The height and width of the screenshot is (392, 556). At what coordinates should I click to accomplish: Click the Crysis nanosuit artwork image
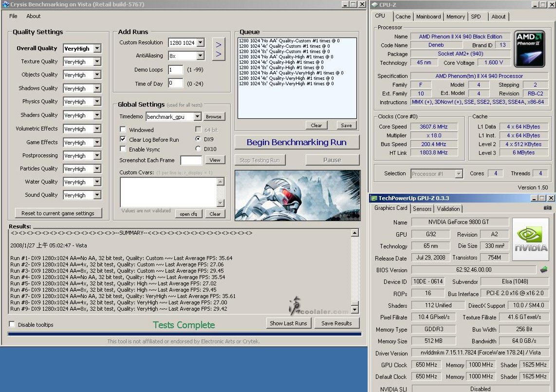point(297,195)
